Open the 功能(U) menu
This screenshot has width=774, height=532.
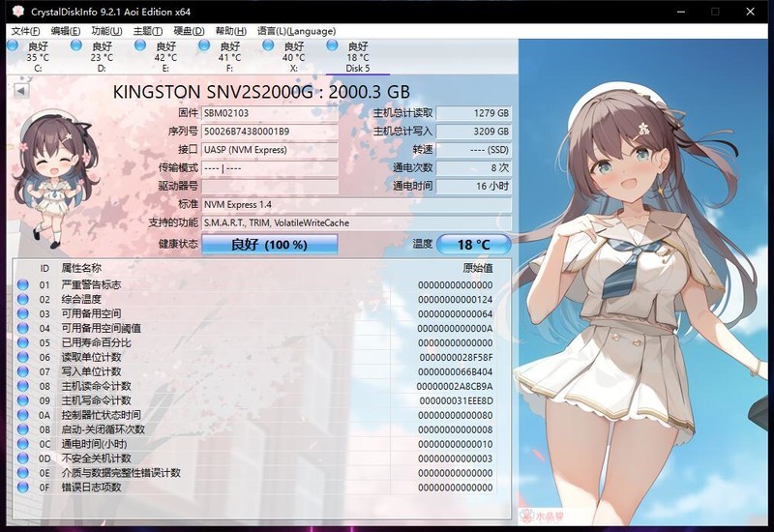click(106, 31)
